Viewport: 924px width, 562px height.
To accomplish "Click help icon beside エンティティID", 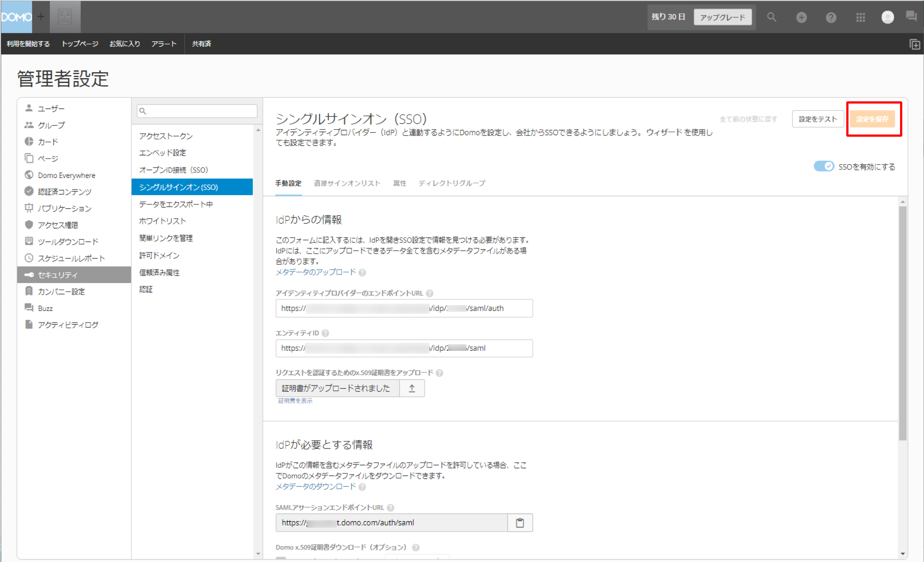I will [326, 333].
